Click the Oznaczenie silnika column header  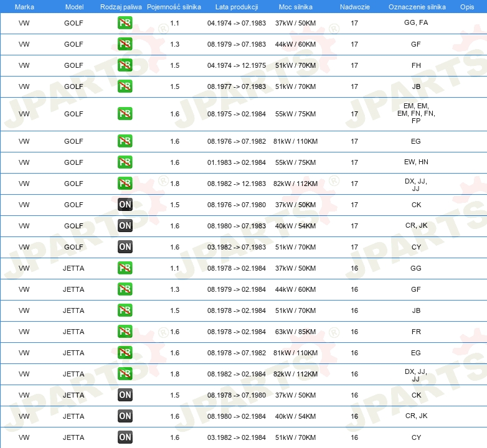pyautogui.click(x=417, y=6)
